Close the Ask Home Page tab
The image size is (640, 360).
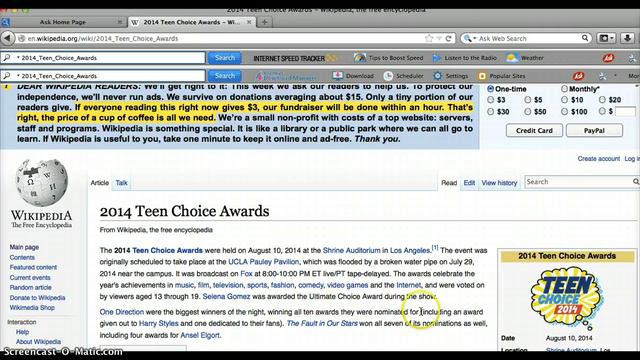[x=120, y=22]
